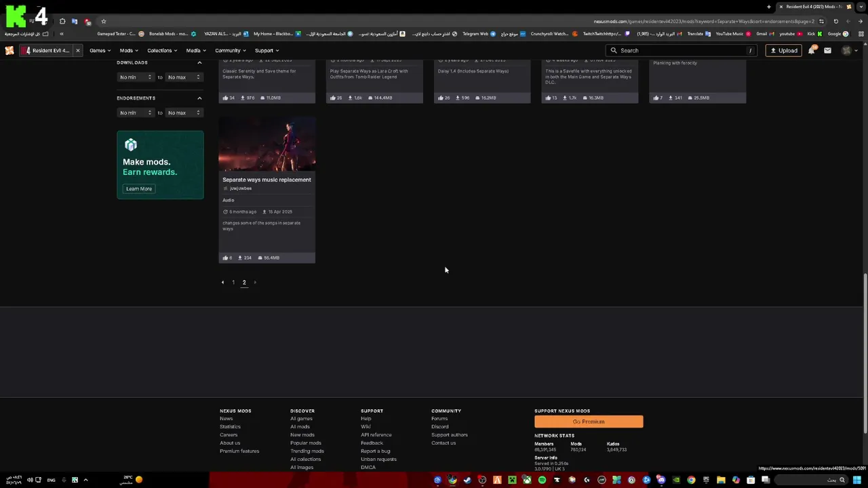
Task: Open the Telegram Web bookmark
Action: [479, 34]
